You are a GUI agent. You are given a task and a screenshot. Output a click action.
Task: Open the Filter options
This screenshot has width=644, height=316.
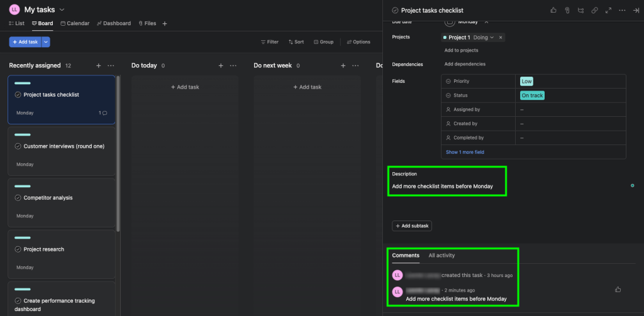[269, 42]
